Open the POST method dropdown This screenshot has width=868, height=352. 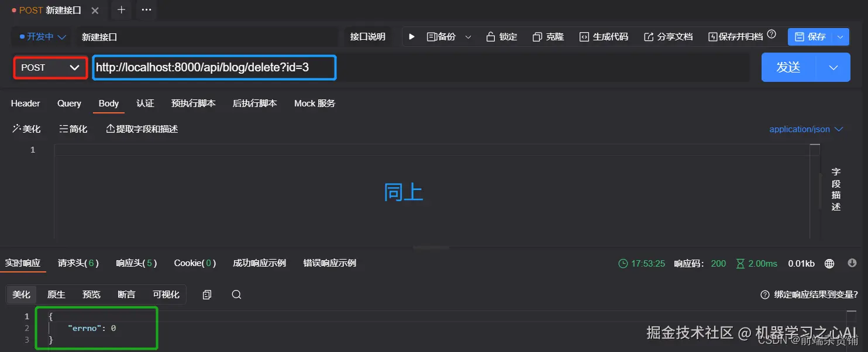[x=50, y=67]
